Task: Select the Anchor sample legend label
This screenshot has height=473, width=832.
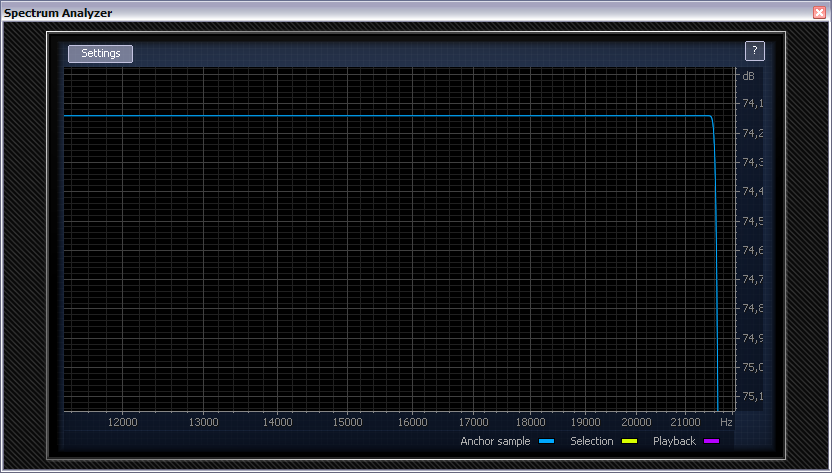Action: [x=495, y=441]
